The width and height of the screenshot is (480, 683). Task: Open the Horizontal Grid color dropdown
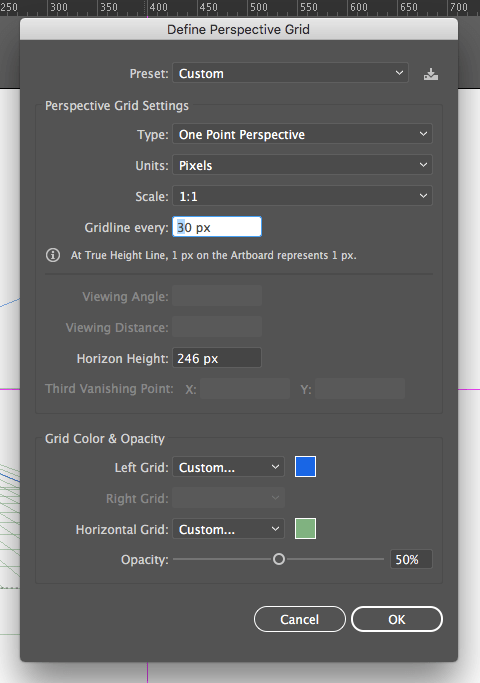[x=229, y=529]
